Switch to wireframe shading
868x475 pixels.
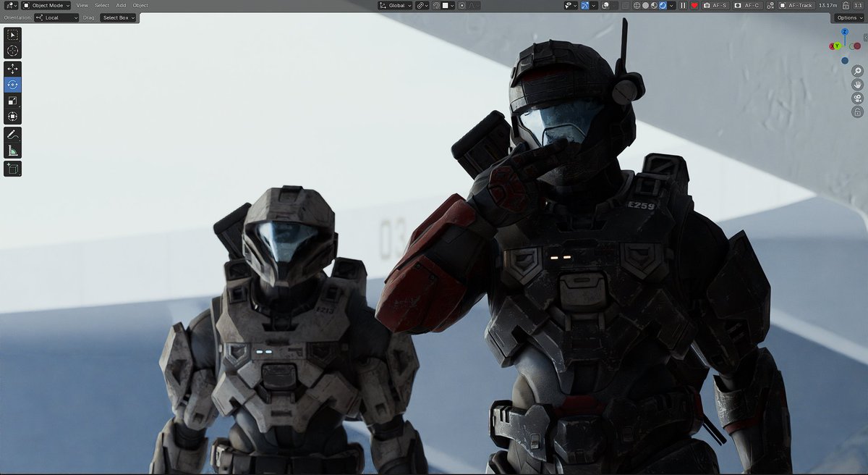point(637,5)
